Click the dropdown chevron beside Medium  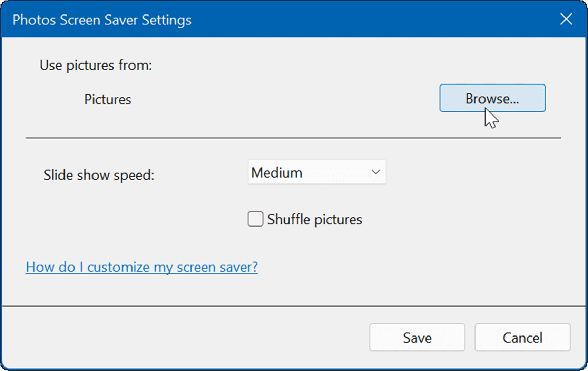pos(375,172)
